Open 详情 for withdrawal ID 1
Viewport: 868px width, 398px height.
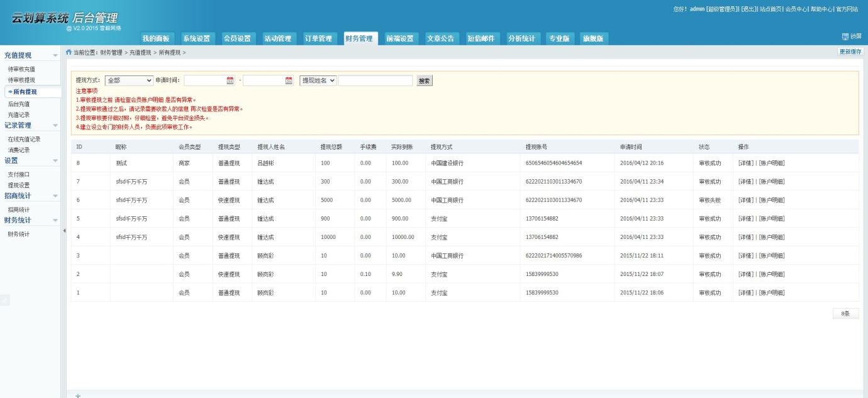coord(746,293)
